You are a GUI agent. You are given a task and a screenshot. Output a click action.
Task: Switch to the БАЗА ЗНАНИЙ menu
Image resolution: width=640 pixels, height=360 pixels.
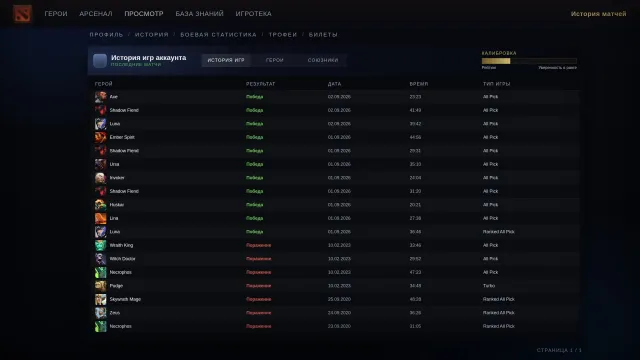200,13
